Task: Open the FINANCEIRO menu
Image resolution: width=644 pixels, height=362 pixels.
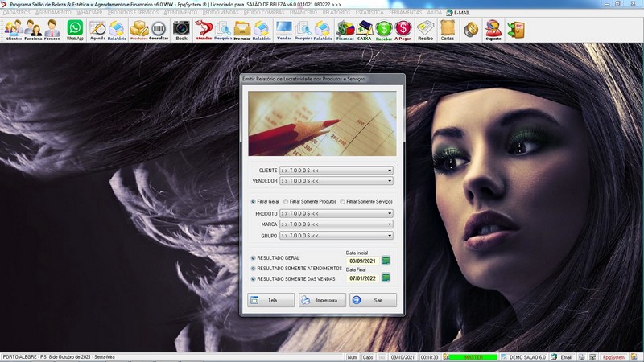Action: point(303,13)
